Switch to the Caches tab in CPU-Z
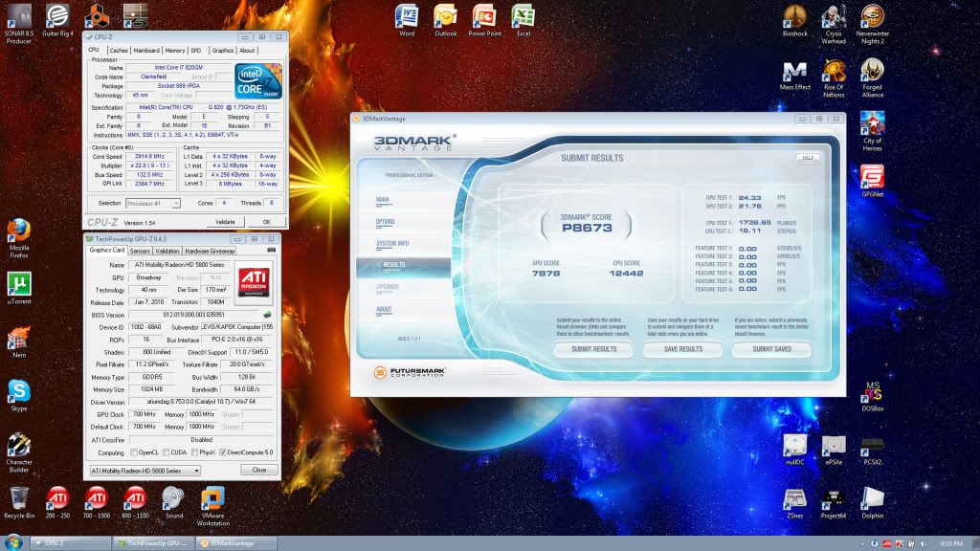Screen dimensions: 980x551 [118, 51]
